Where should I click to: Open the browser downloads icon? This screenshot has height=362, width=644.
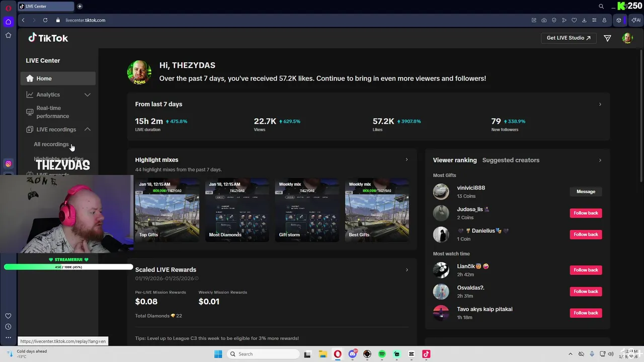pyautogui.click(x=584, y=20)
